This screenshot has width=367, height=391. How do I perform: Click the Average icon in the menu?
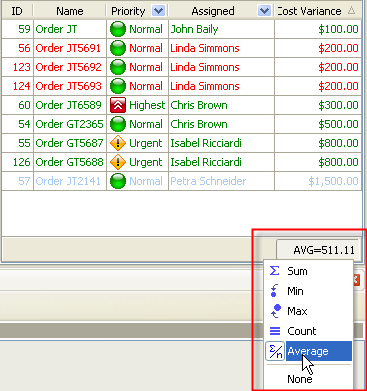275,351
